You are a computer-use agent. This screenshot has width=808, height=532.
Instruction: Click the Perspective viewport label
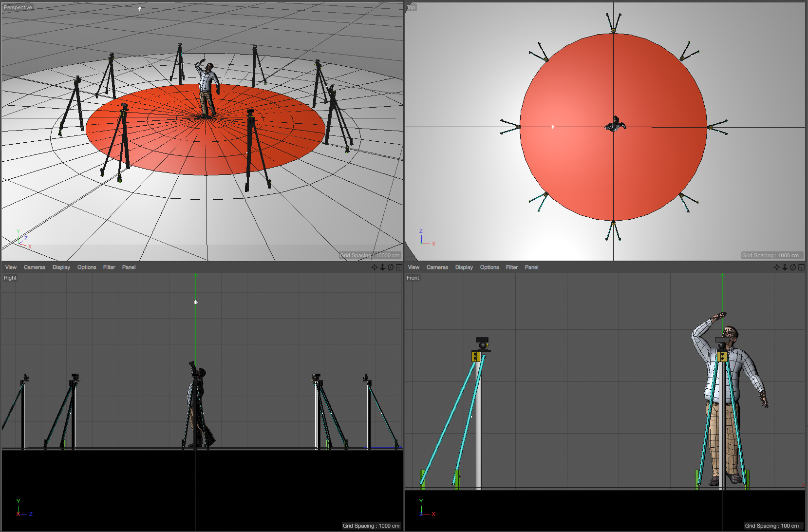pos(18,7)
